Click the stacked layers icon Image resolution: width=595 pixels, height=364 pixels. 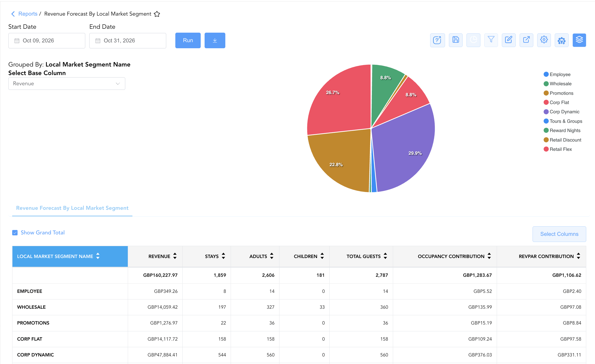(579, 40)
